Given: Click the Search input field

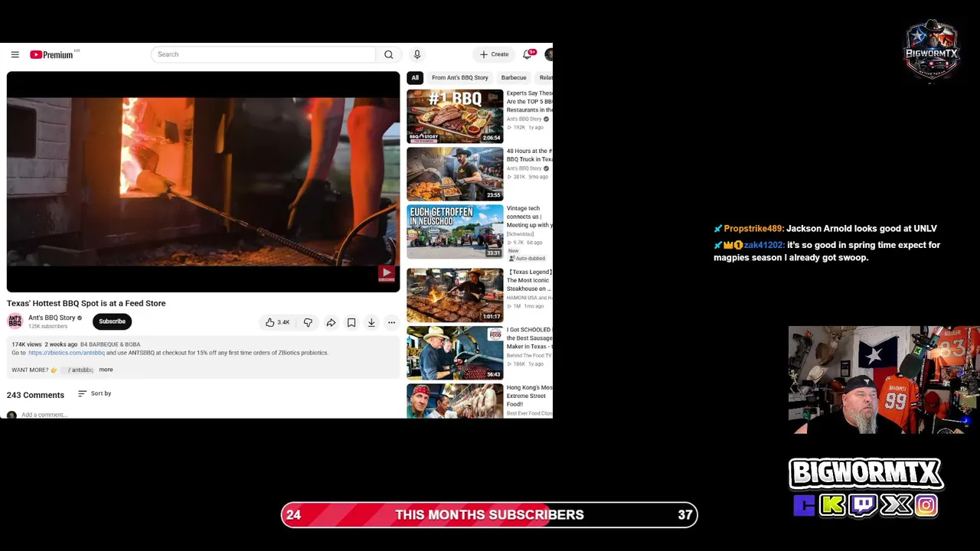Looking at the screenshot, I should (263, 54).
